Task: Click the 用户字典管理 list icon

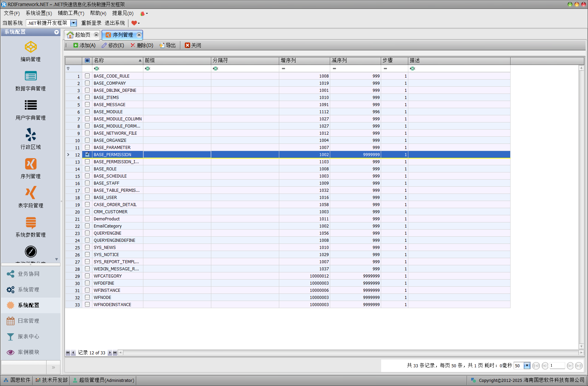Action: (x=31, y=105)
